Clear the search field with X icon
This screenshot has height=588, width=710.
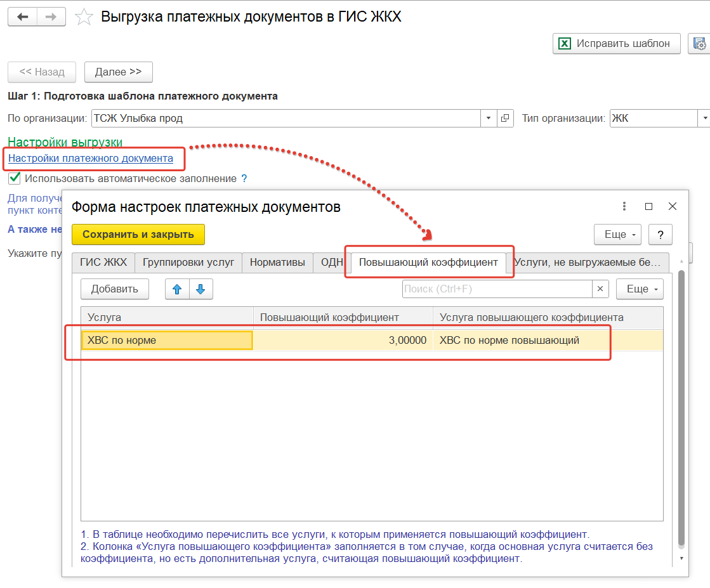click(600, 289)
